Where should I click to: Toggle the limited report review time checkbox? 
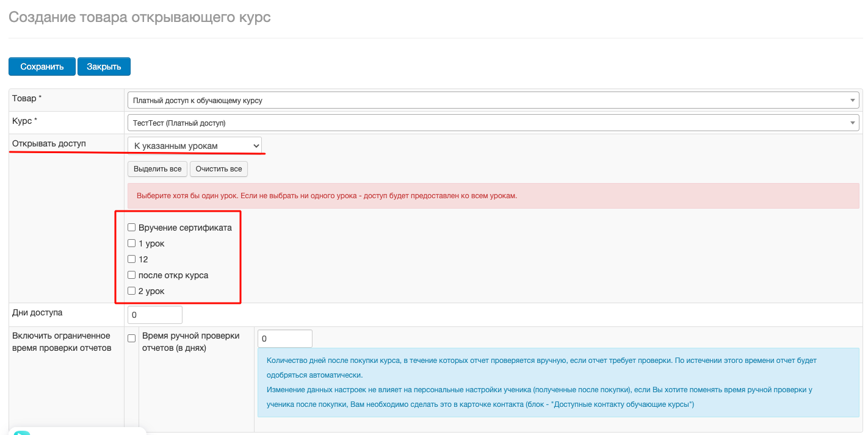click(131, 338)
